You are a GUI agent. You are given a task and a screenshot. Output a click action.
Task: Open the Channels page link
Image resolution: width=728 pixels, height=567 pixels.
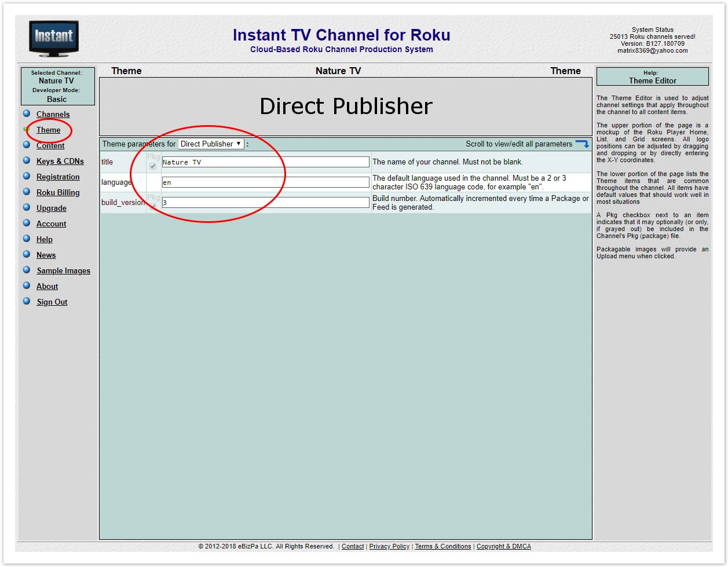(53, 114)
